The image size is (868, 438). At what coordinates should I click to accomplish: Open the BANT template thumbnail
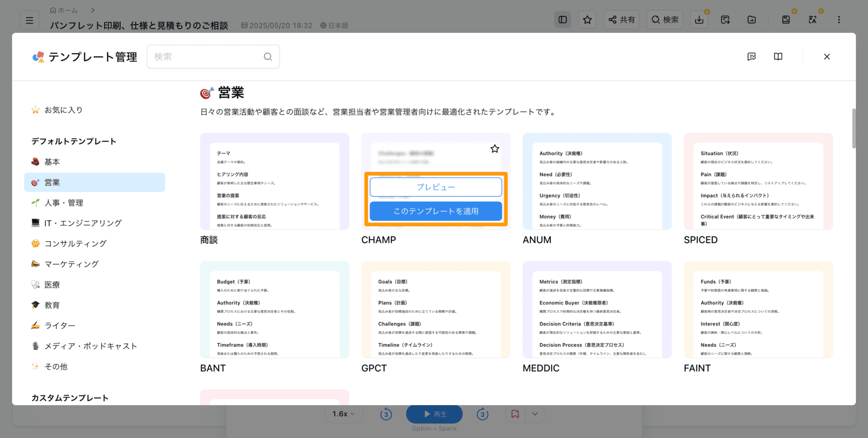coord(274,310)
